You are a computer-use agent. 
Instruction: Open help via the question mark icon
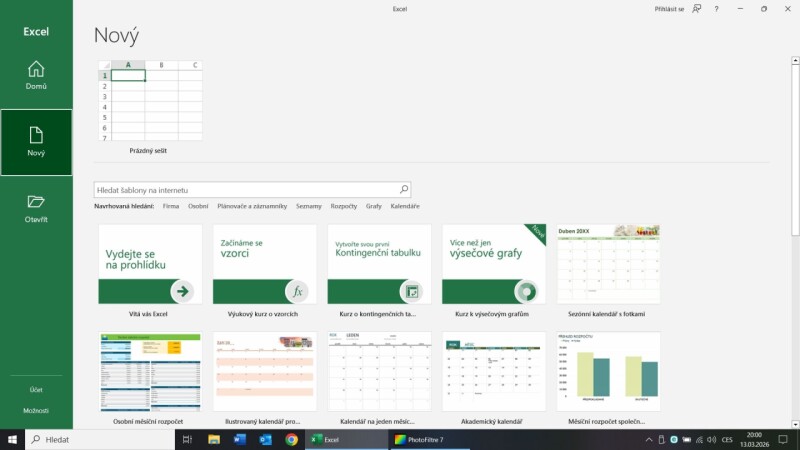[716, 9]
